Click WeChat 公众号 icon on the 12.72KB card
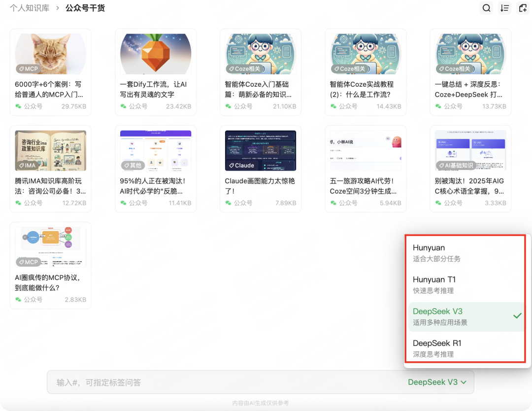The width and height of the screenshot is (532, 411). coord(18,203)
